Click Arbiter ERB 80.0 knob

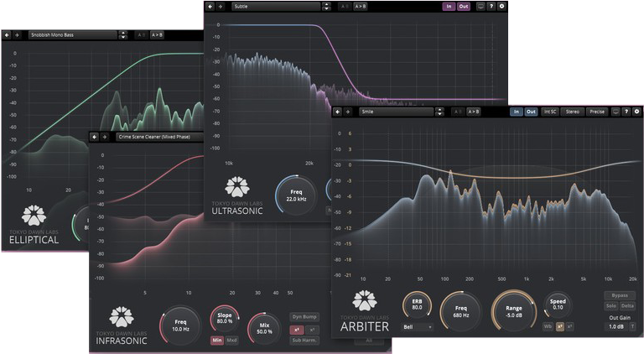[417, 305]
